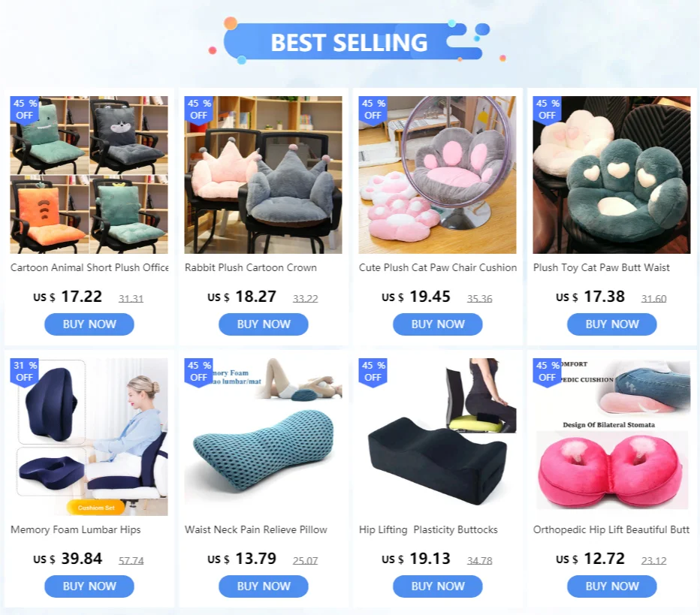
Task: Open the Waist Neck Pain Relieve Pillow title link
Action: 256,529
